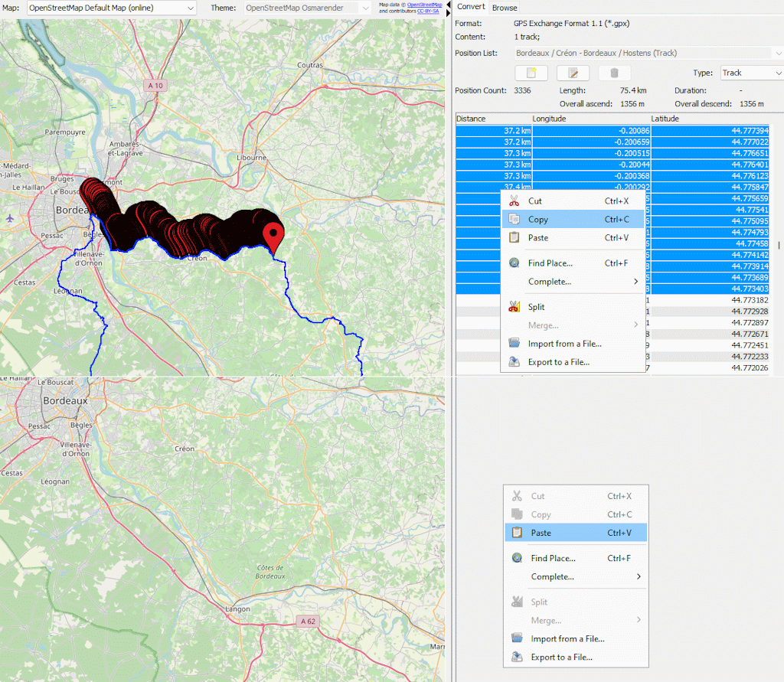
Task: Choose the highlighted Copy menu entry
Action: [x=538, y=220]
